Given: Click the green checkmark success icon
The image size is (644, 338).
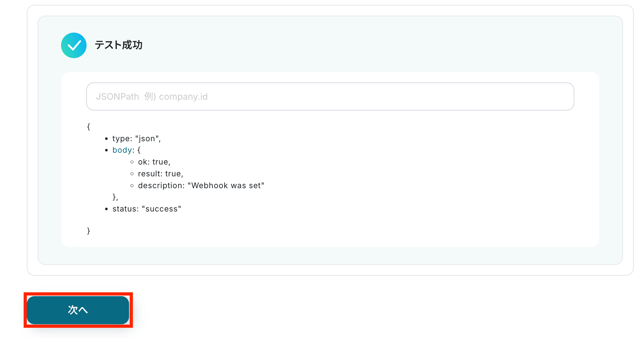Looking at the screenshot, I should (74, 45).
